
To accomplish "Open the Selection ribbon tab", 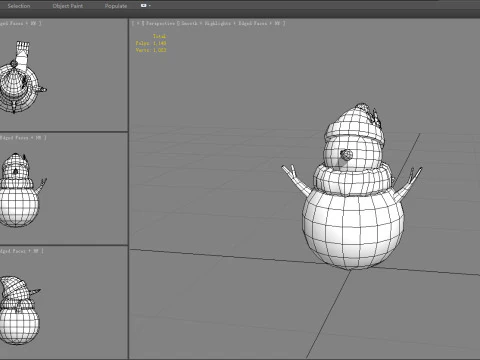I will point(19,6).
